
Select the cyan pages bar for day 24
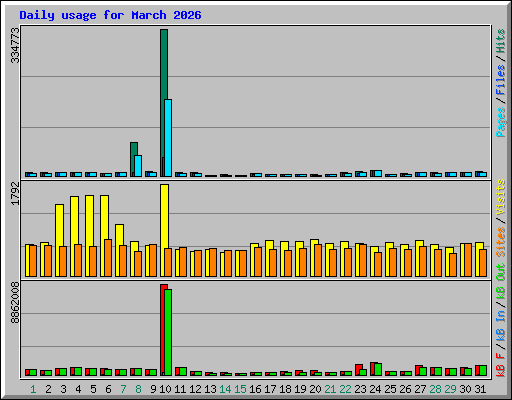(378, 173)
